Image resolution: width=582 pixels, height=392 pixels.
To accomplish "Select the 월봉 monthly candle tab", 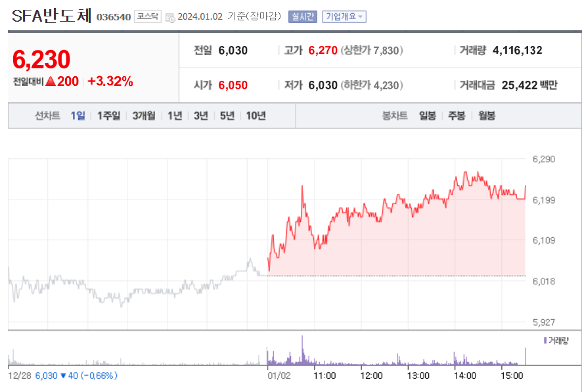I will [x=485, y=116].
